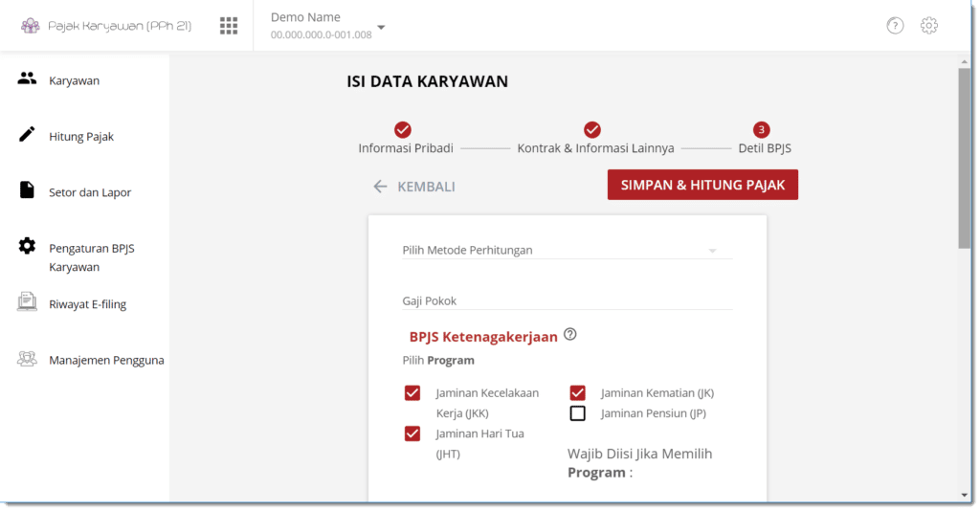The width and height of the screenshot is (980, 511).
Task: Click the Manajemen Pengguna users icon
Action: pyautogui.click(x=27, y=359)
